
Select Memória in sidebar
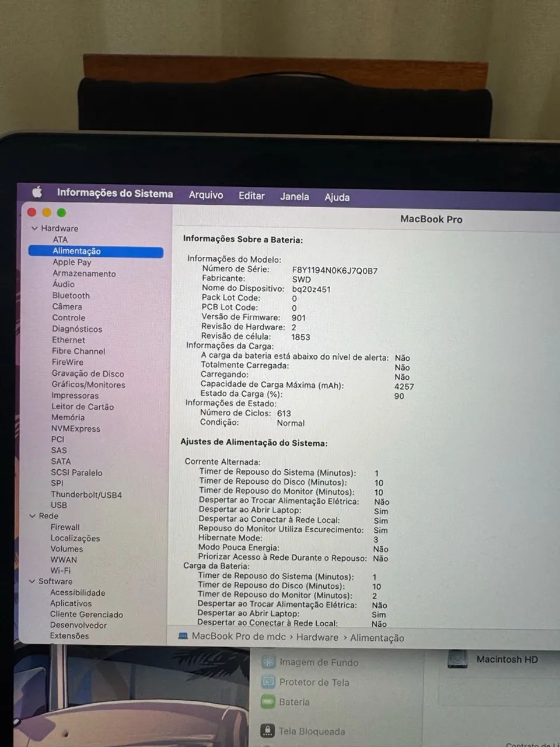68,417
